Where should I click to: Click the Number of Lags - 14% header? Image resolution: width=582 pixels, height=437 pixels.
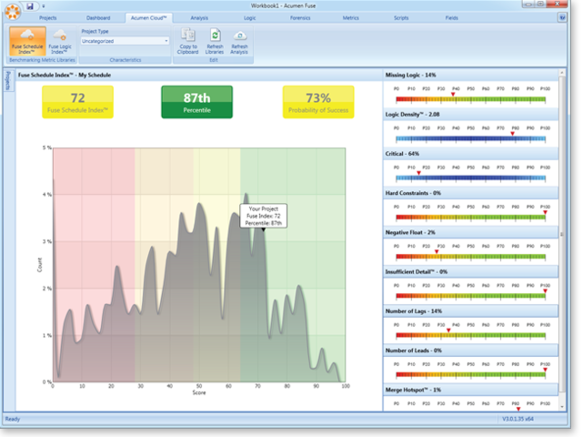click(471, 311)
